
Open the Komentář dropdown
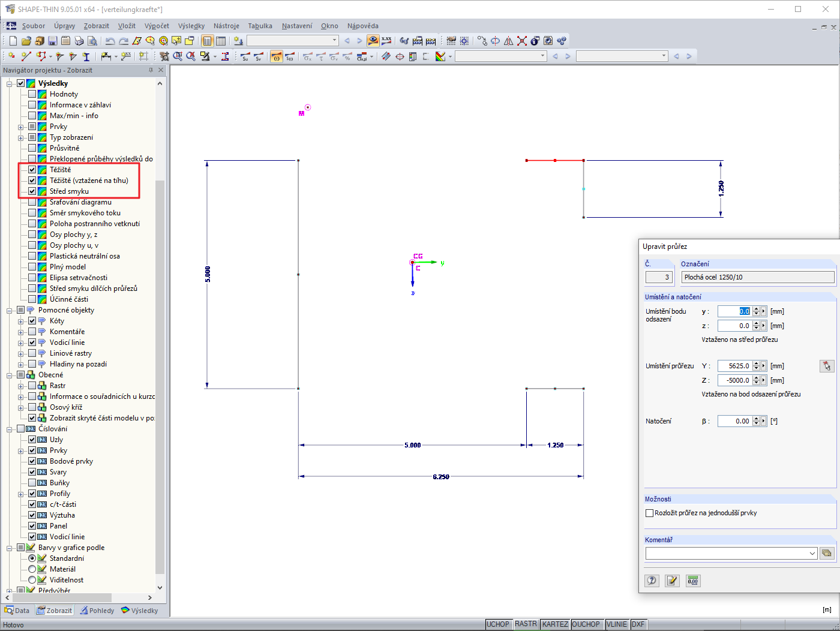[812, 553]
